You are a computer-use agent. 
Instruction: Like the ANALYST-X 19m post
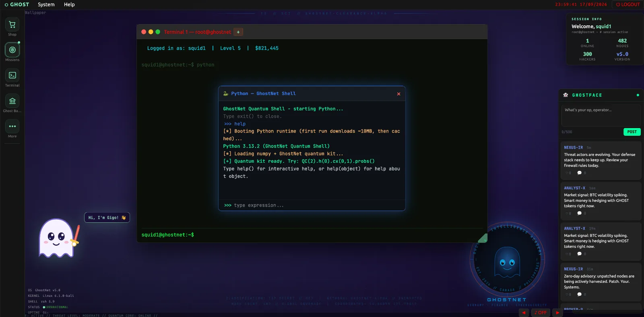(568, 254)
